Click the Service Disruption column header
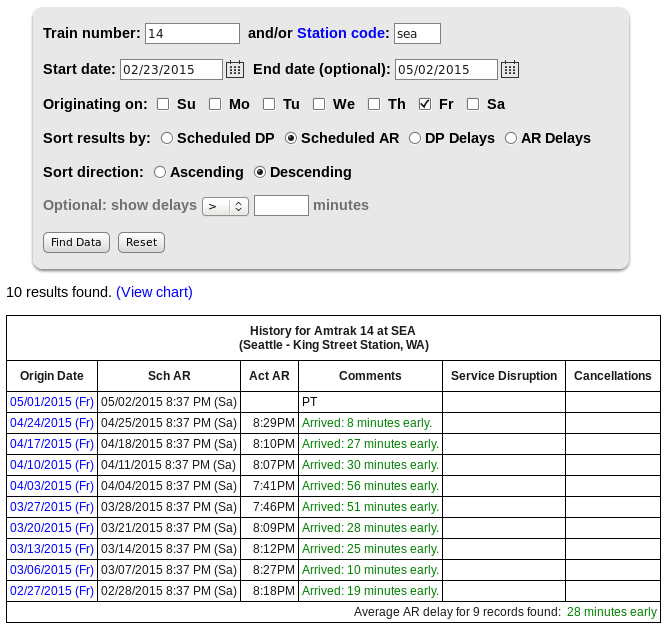This screenshot has width=670, height=633. pos(504,376)
